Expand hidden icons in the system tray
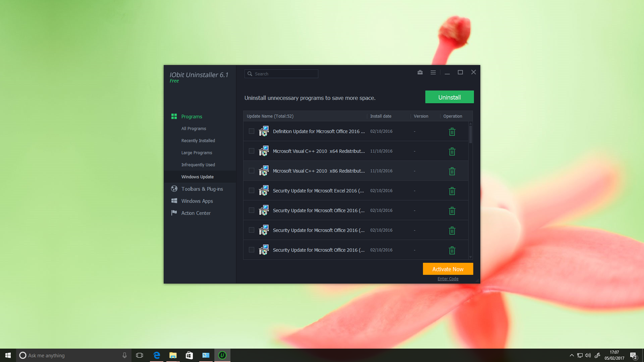The image size is (644, 362). pyautogui.click(x=571, y=355)
